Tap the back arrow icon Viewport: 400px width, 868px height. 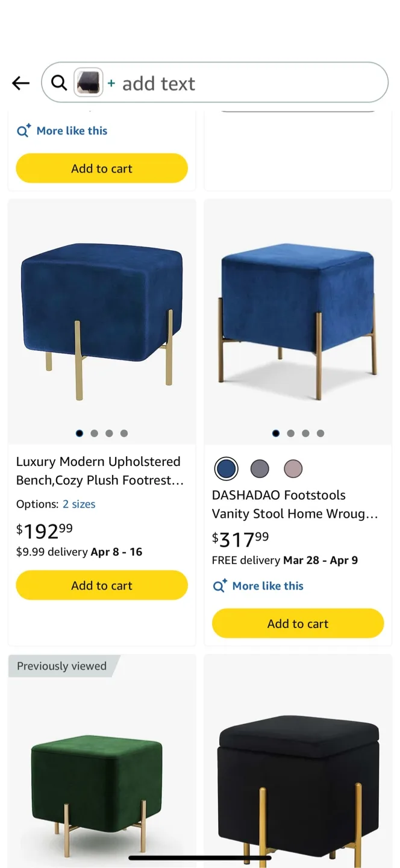tap(20, 83)
